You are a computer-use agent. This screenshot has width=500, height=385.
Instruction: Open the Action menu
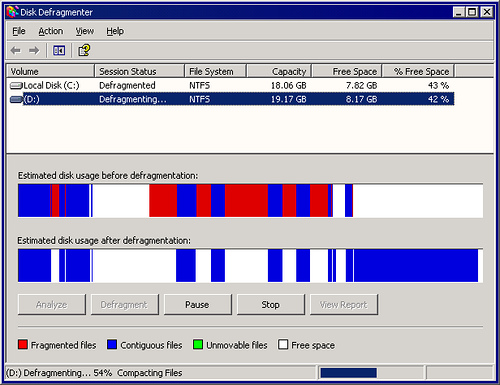pos(51,31)
